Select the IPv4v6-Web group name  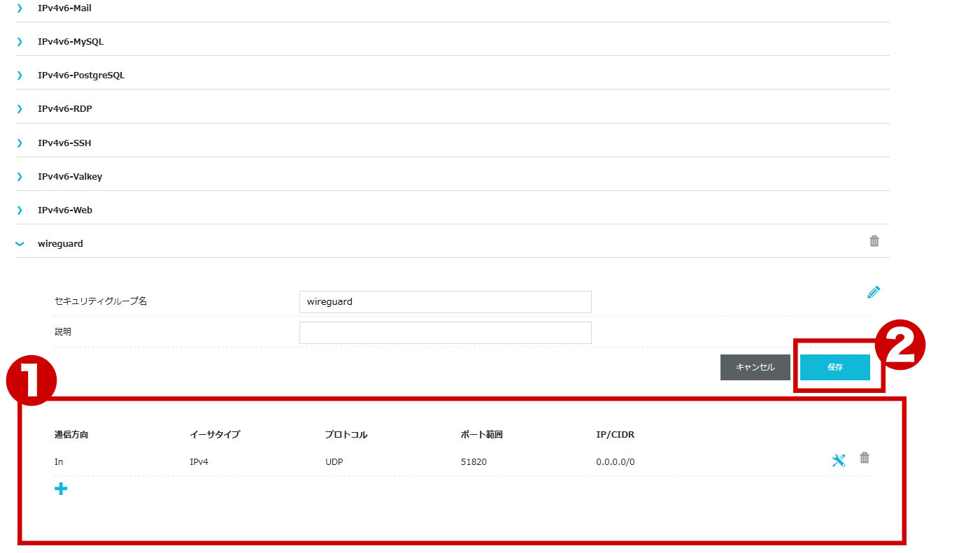(65, 210)
